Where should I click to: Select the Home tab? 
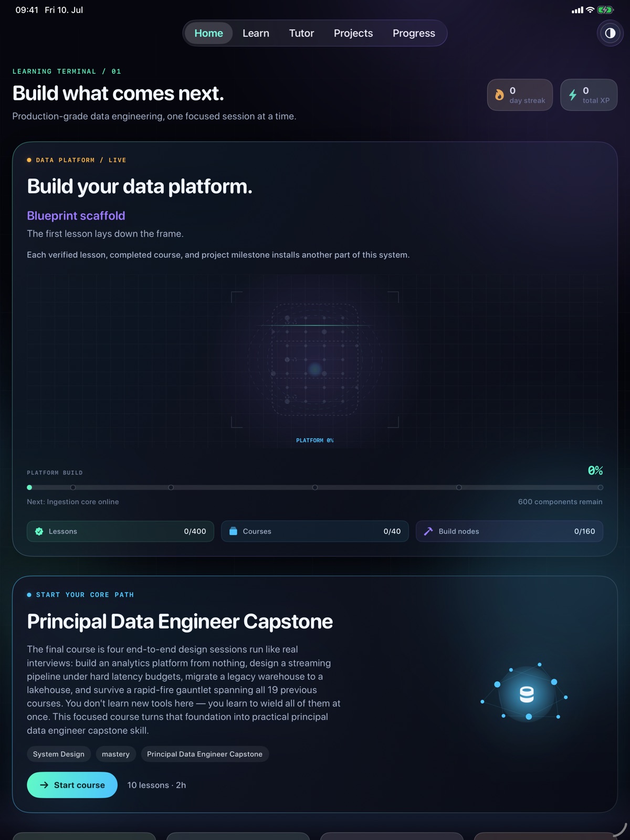point(208,33)
